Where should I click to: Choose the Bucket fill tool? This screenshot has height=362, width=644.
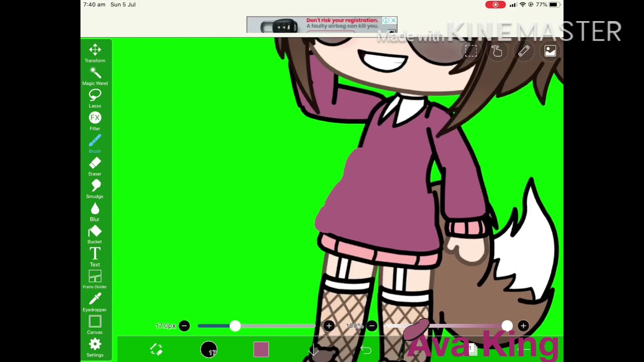[x=95, y=234]
